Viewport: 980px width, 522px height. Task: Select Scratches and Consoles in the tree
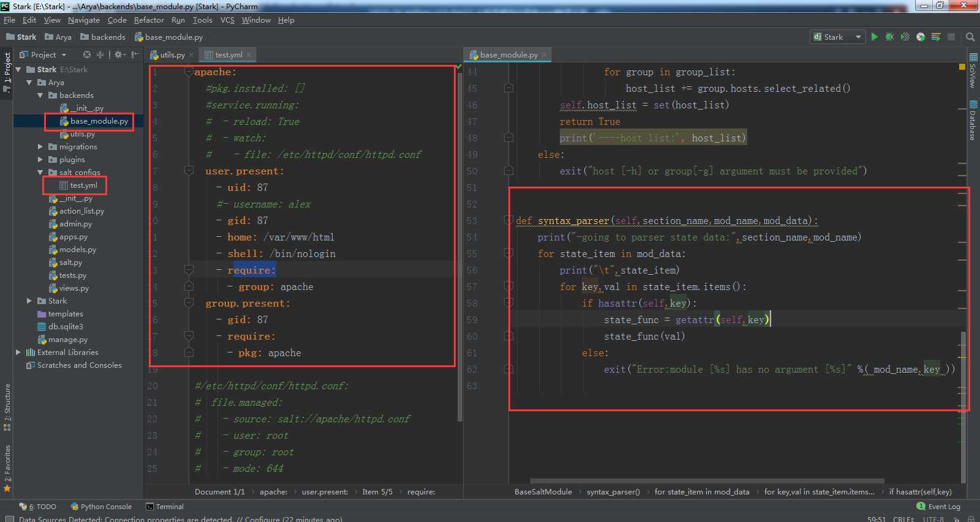[74, 365]
